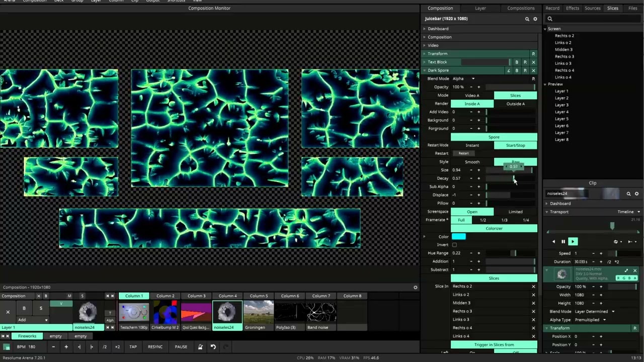Clear Layer 1 with the X button
Screen dimensions: 644x362
click(8, 312)
